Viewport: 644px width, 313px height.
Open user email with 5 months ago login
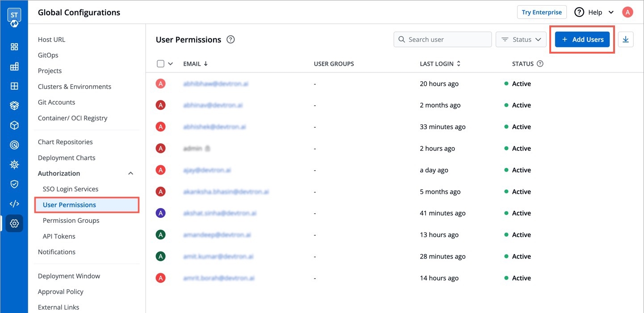(226, 192)
